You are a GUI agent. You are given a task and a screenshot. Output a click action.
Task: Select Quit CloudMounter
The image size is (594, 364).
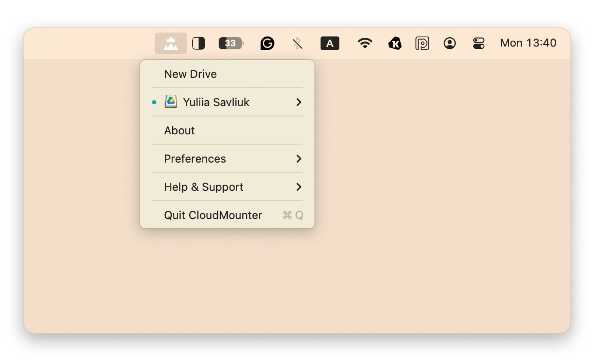click(213, 215)
